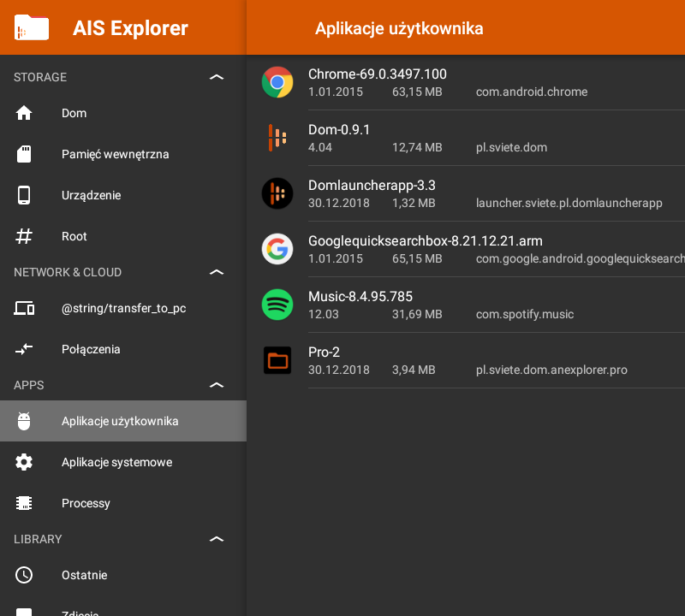This screenshot has width=685, height=616.
Task: Click the transfer to PC monitor icon
Action: pos(24,308)
